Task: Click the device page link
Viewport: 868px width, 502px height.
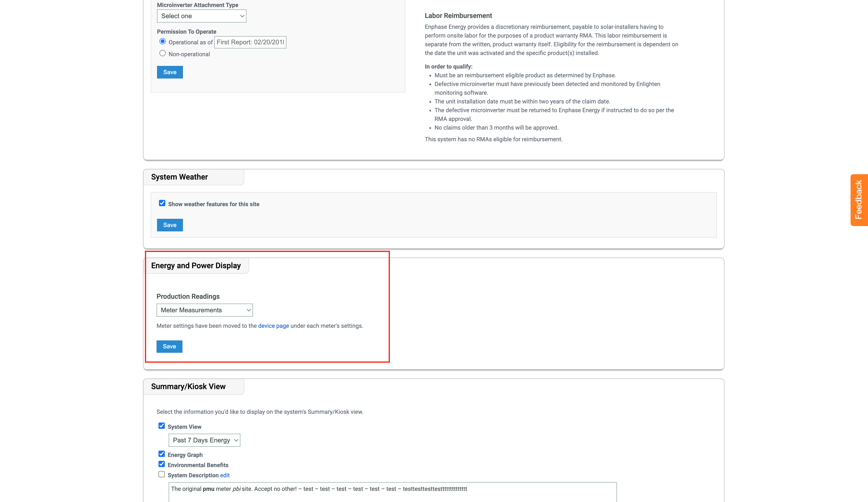Action: (273, 326)
